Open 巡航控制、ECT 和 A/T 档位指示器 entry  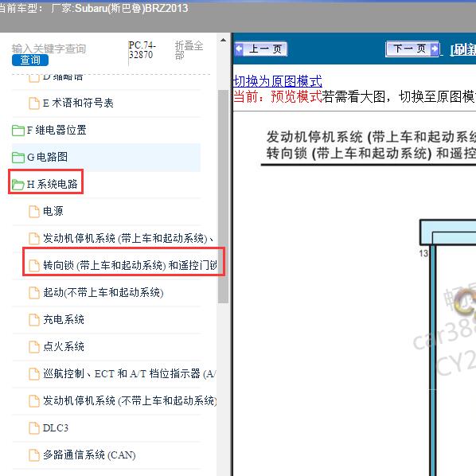point(130,373)
